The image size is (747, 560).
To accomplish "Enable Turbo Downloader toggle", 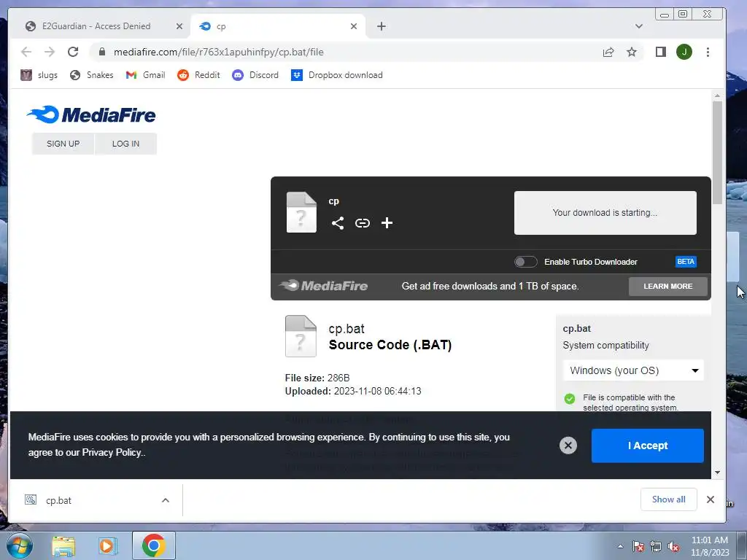I will (525, 262).
